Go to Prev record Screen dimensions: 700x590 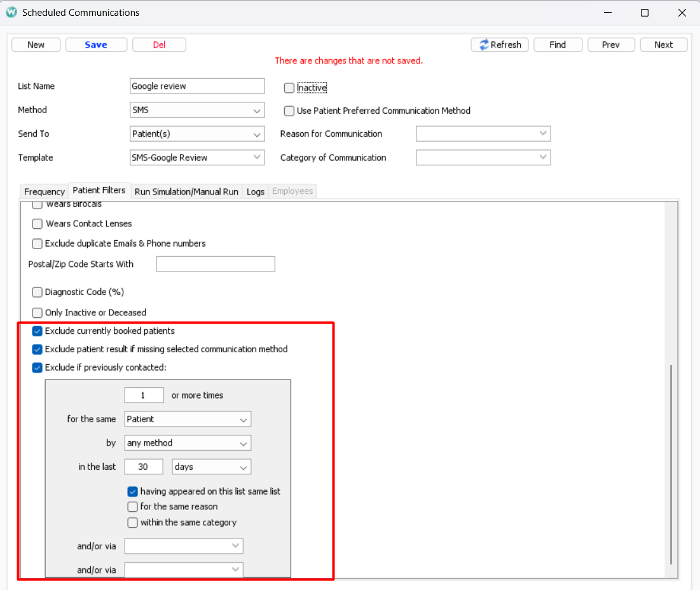[x=611, y=45]
